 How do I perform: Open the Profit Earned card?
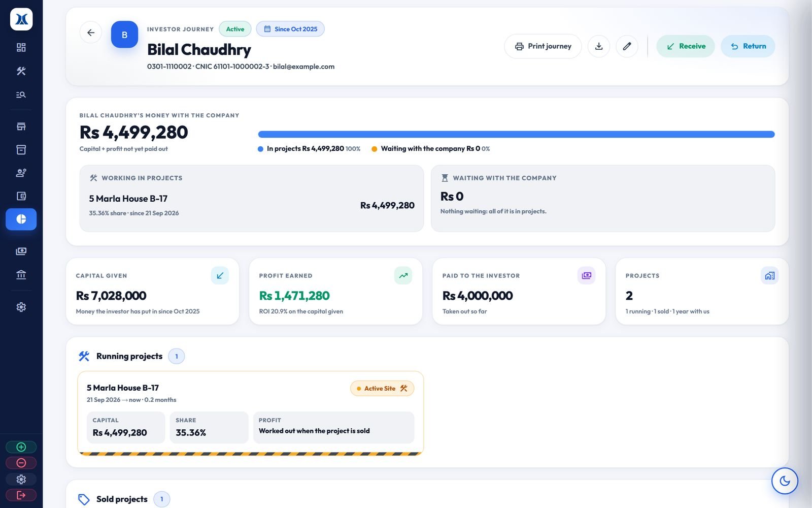[335, 291]
